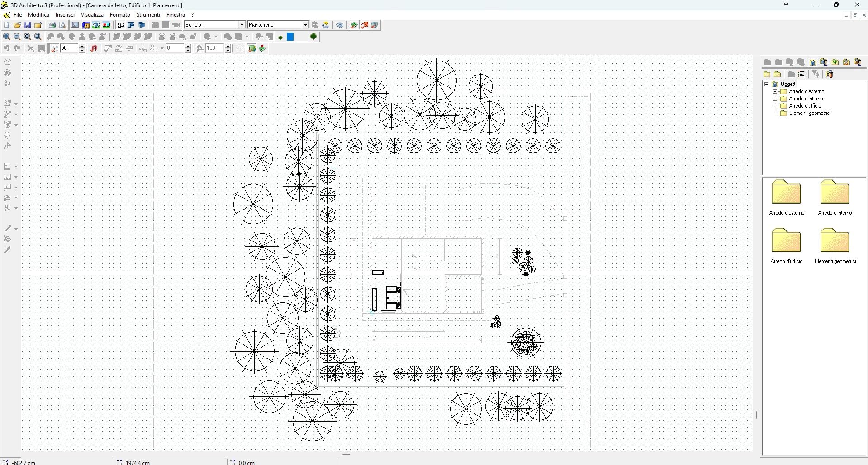
Task: Click the remove folder minus icon
Action: click(778, 75)
